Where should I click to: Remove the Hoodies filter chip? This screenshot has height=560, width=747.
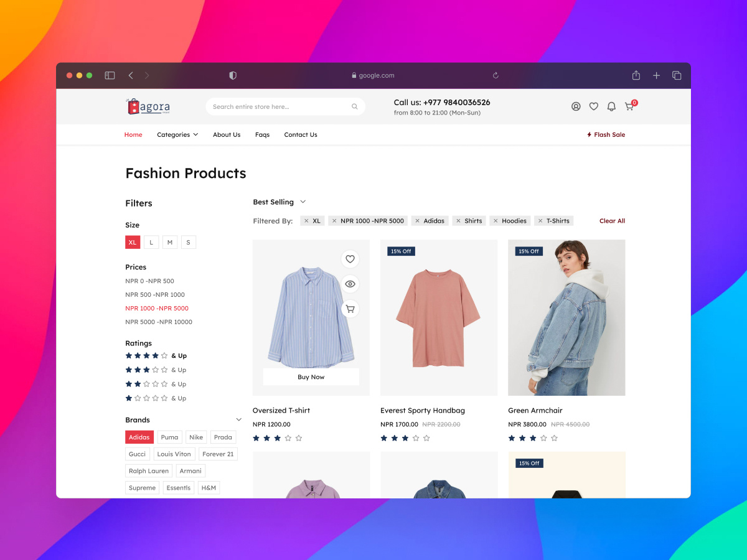tap(496, 221)
